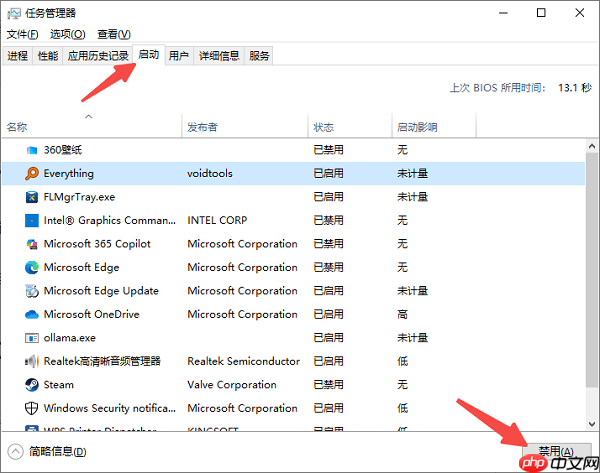
Task: Click the Microsoft Edge icon
Action: pyautogui.click(x=32, y=267)
